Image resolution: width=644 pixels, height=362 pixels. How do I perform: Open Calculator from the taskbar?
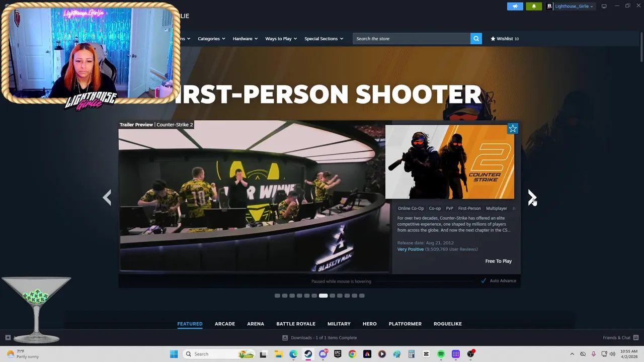[x=411, y=354]
